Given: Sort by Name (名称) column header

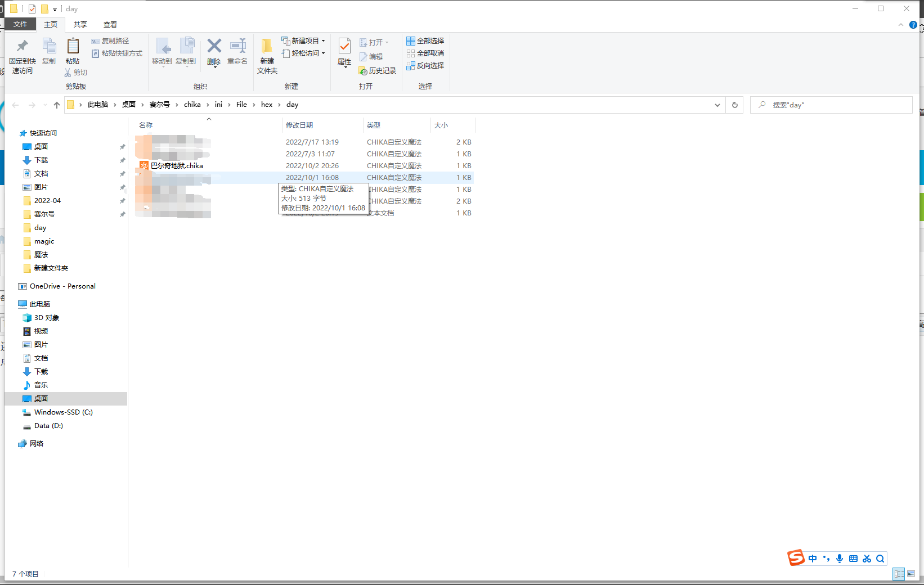Looking at the screenshot, I should 208,125.
